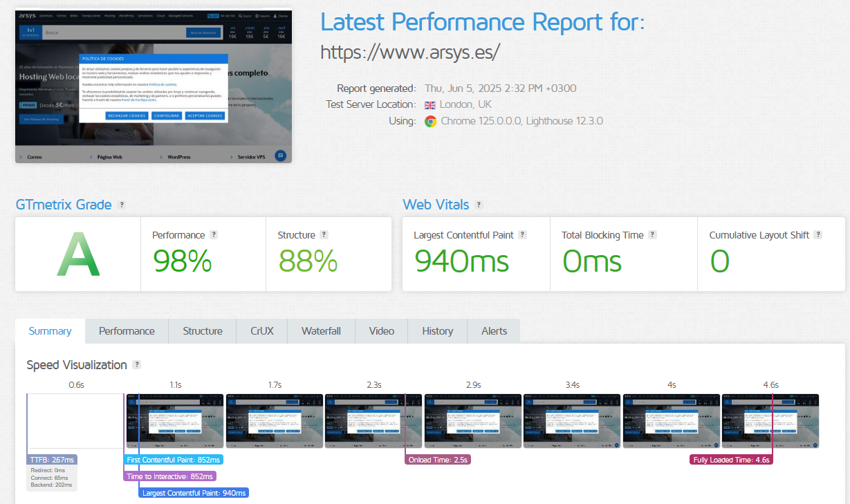Viewport: 850px width, 504px height.
Task: Click the blank filmstrip frame at 0.6s
Action: point(76,422)
